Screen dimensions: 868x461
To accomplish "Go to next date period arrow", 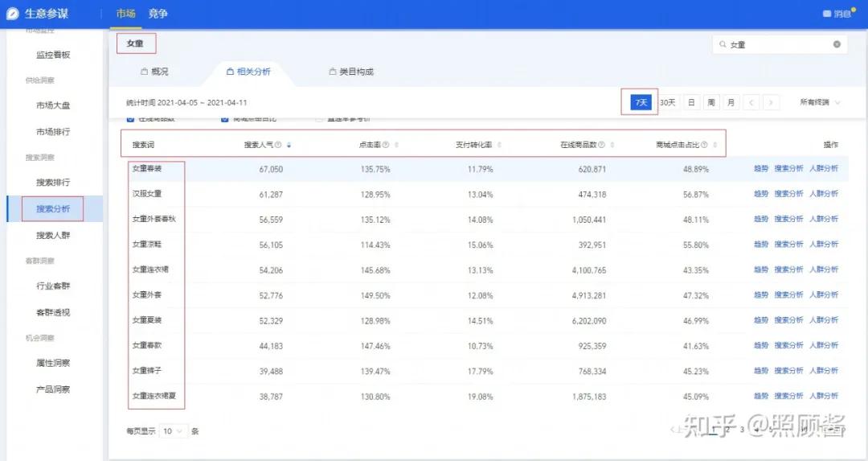I will pyautogui.click(x=771, y=102).
